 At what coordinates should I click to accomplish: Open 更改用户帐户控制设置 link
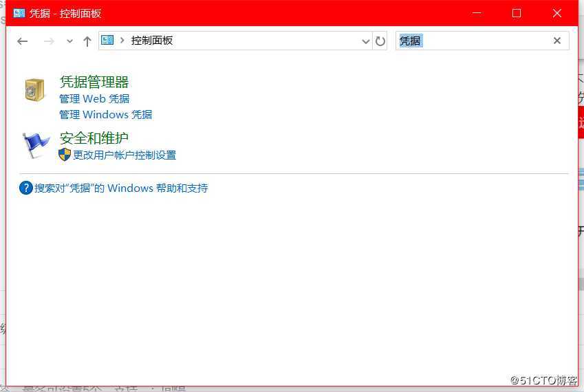pyautogui.click(x=125, y=155)
